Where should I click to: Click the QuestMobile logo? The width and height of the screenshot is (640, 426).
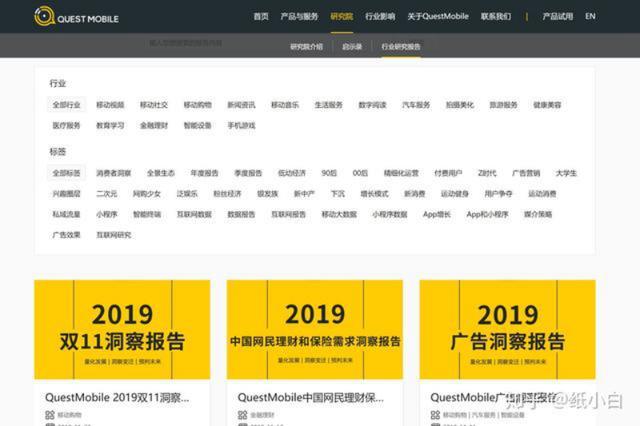pyautogui.click(x=76, y=17)
